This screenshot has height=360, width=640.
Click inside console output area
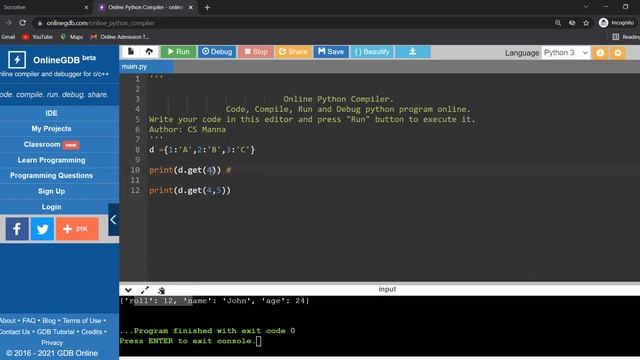tap(380, 327)
